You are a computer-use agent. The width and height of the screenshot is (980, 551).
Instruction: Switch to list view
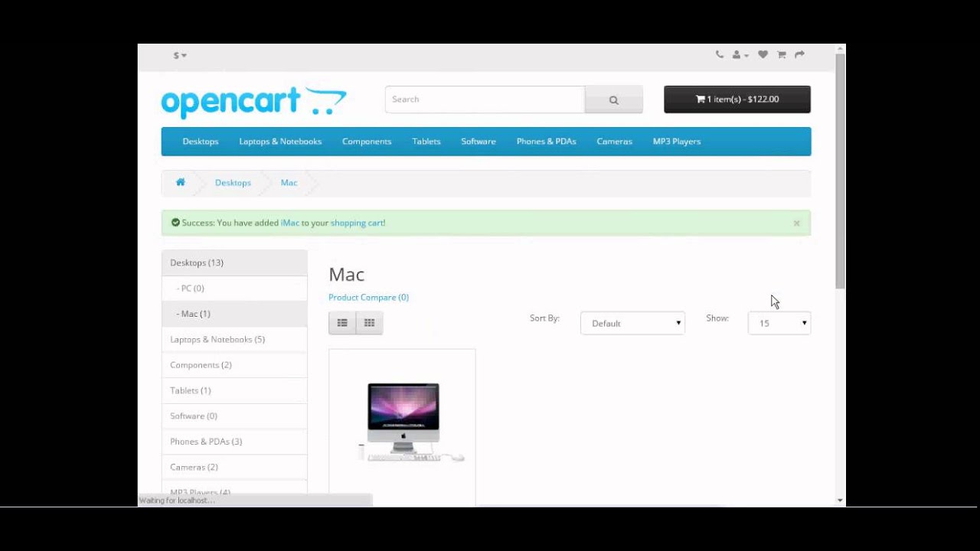(x=342, y=323)
